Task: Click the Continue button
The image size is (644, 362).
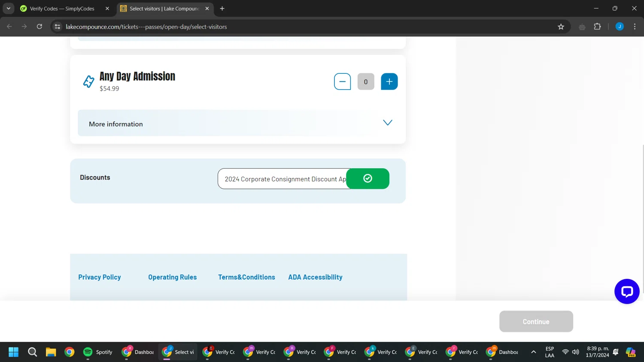Action: [x=536, y=321]
